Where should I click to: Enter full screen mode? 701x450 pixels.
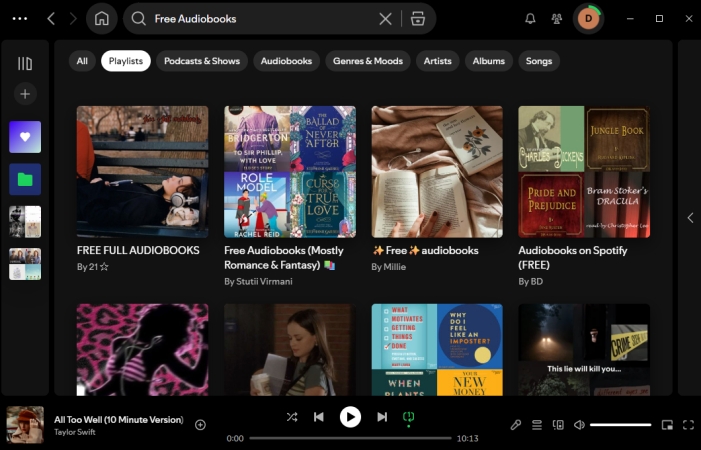pos(688,425)
